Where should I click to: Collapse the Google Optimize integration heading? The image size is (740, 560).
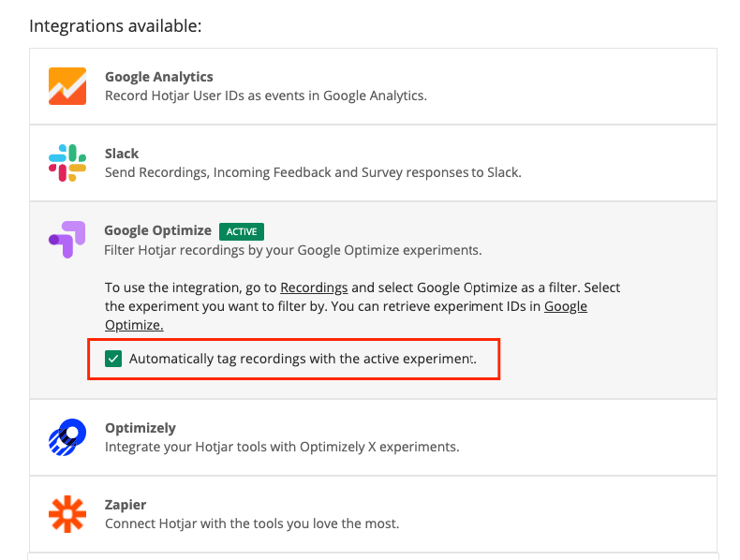(157, 230)
